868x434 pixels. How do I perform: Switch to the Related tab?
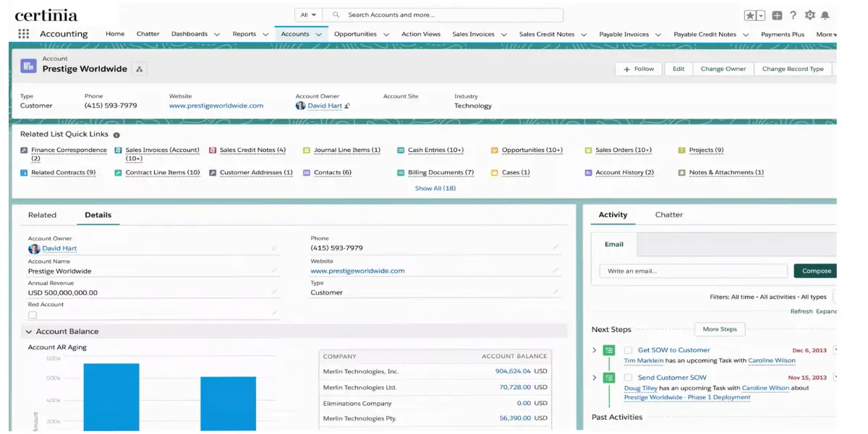pos(42,215)
